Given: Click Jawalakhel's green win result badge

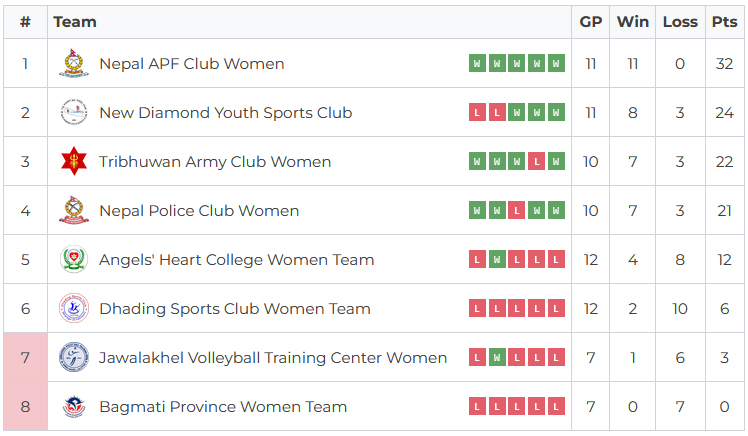Looking at the screenshot, I should (497, 358).
